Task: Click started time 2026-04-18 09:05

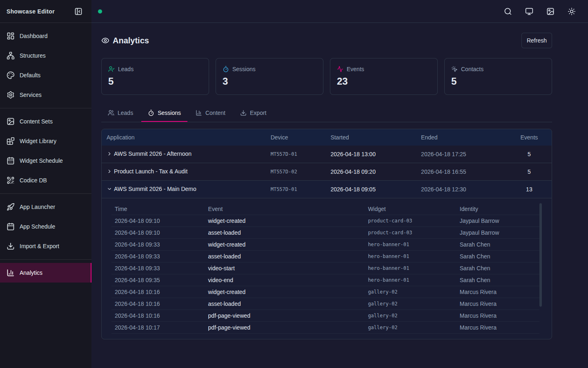Action: 353,189
